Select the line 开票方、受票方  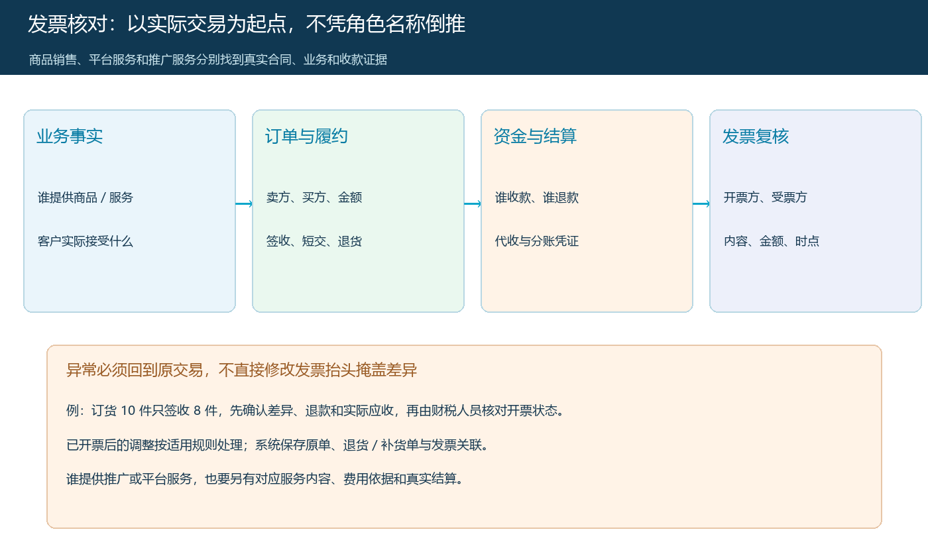[x=766, y=197]
